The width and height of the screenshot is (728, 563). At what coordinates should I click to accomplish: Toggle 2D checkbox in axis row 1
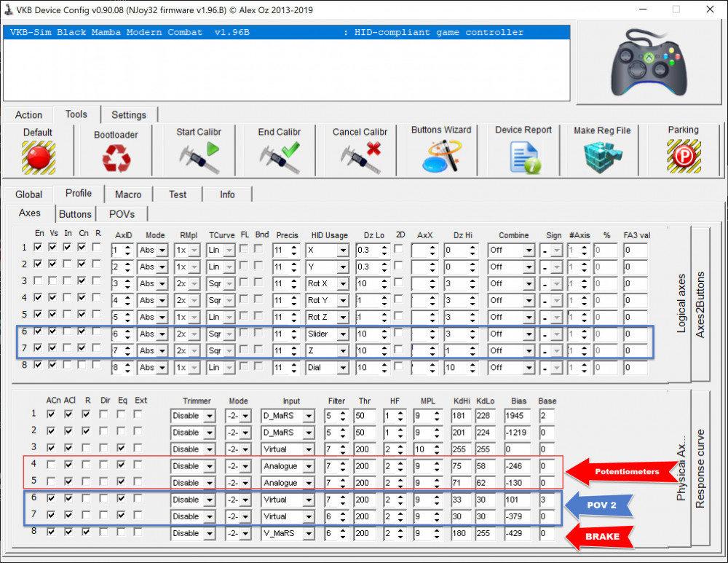(398, 248)
